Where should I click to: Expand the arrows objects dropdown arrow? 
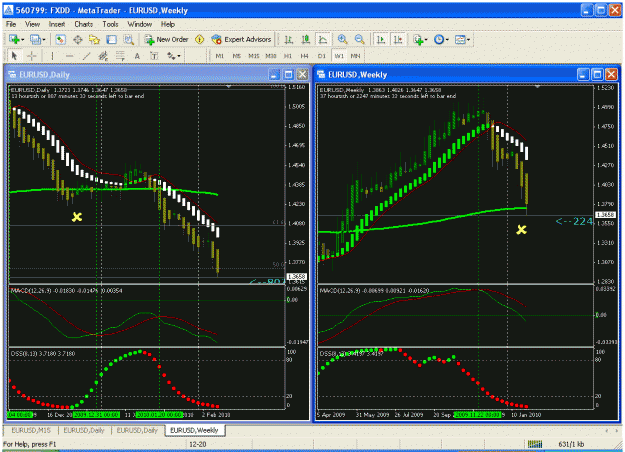(x=179, y=56)
